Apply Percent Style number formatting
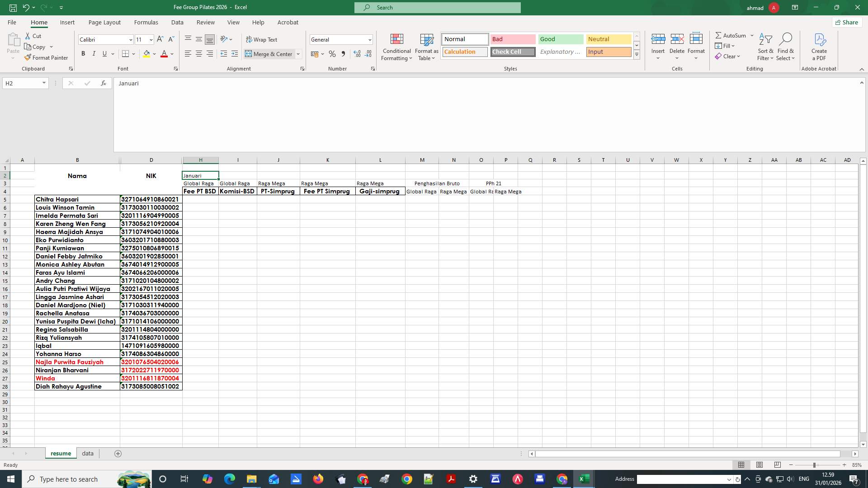868x488 pixels. [x=332, y=54]
